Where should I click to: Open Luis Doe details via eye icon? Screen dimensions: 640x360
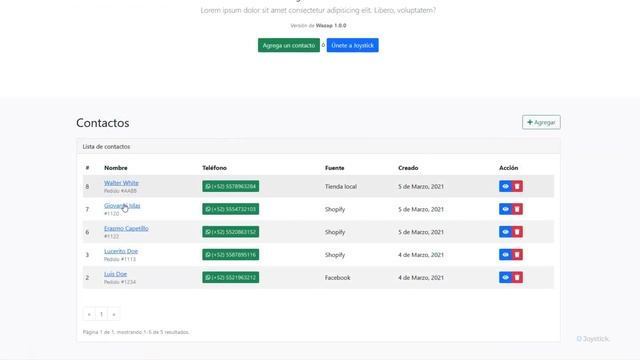(505, 278)
